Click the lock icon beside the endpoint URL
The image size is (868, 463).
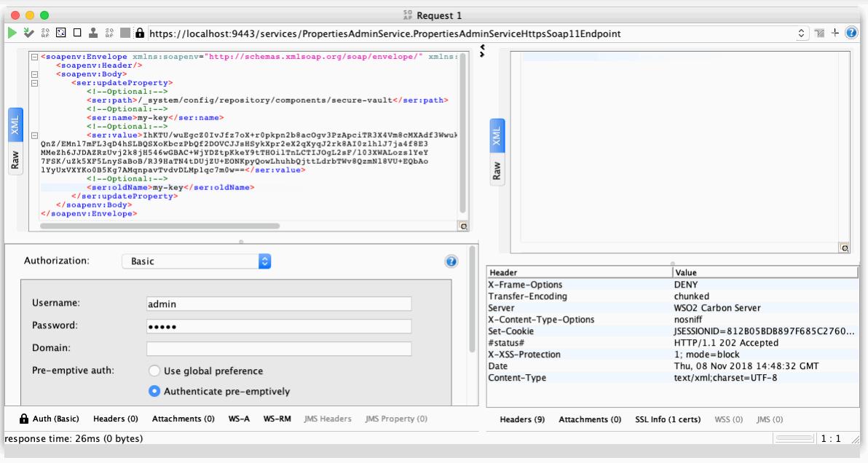point(140,33)
